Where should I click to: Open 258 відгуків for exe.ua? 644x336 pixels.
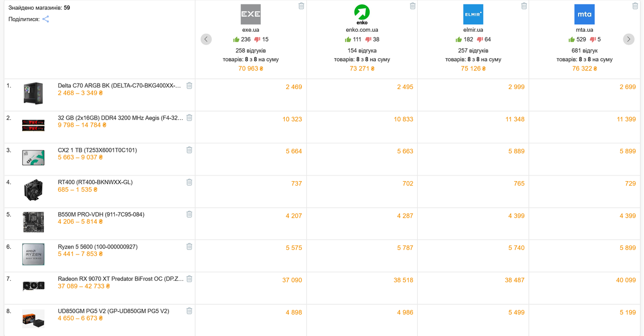click(251, 50)
